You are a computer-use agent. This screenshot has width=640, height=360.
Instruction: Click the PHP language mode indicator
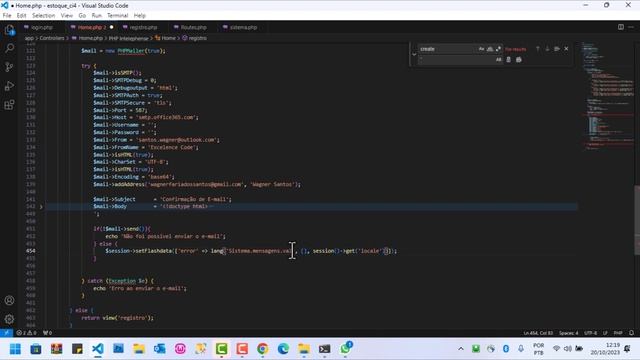point(618,333)
